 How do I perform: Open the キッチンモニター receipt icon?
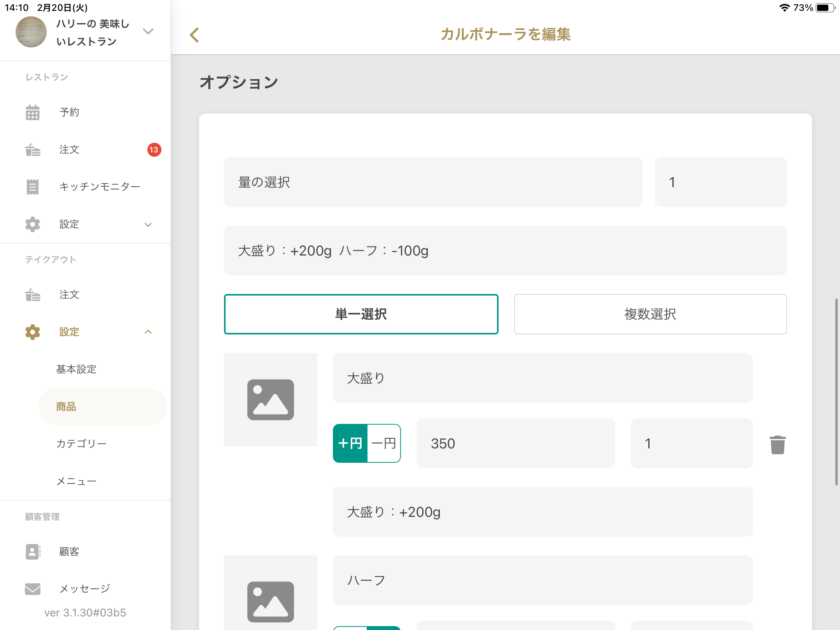[33, 187]
